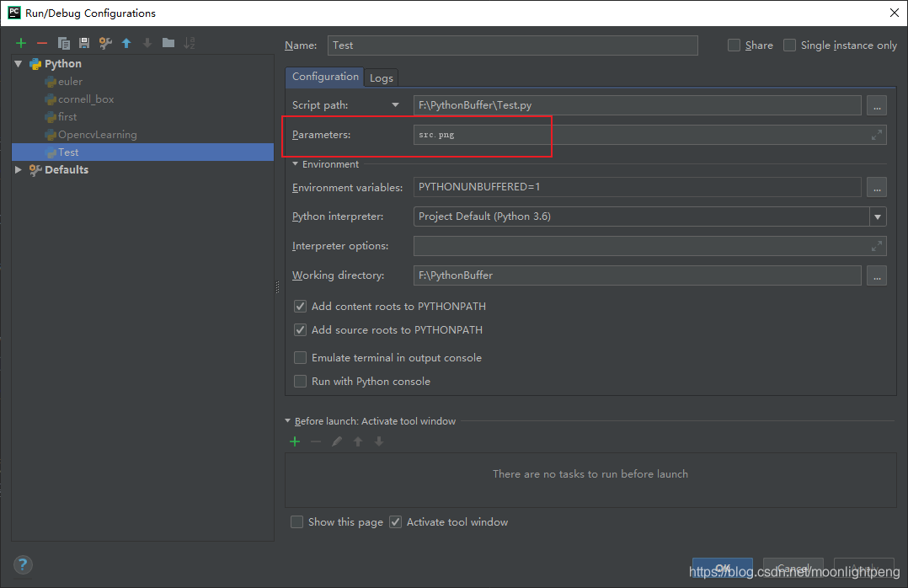This screenshot has width=908, height=588.
Task: Select the Test configuration
Action: coord(142,152)
